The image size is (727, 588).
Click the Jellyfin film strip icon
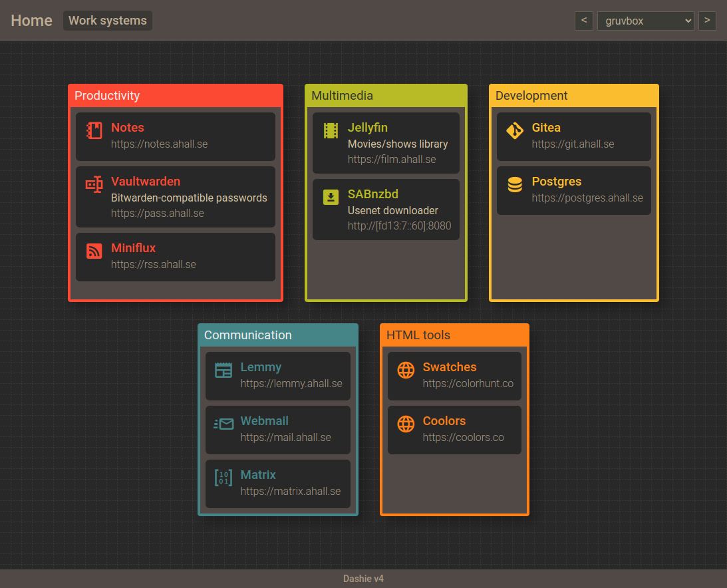(331, 130)
